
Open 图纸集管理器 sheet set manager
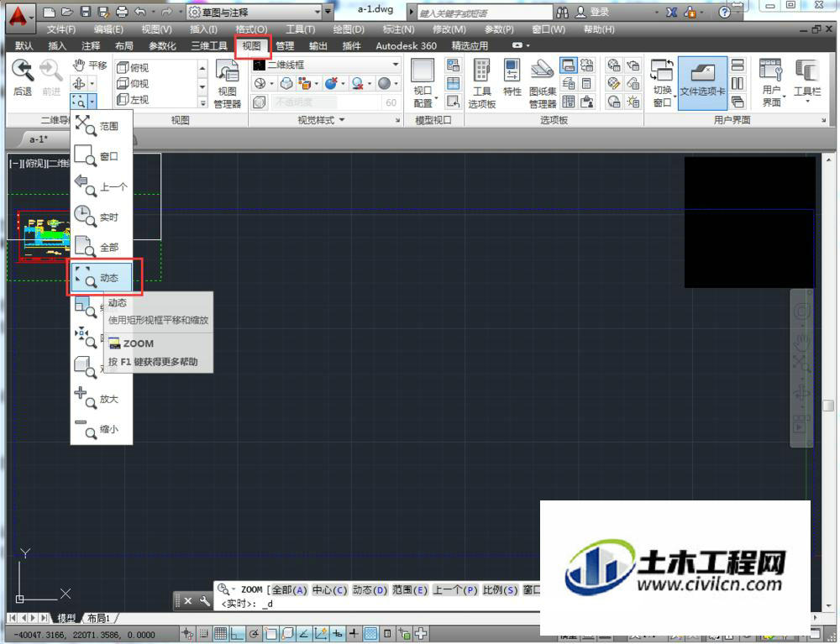(x=542, y=84)
